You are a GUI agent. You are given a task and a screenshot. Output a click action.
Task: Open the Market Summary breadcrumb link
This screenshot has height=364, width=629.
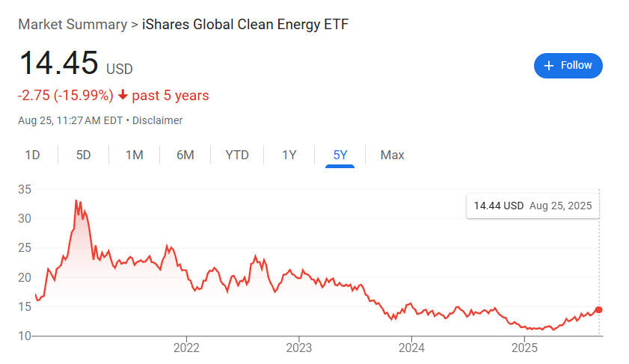point(73,24)
